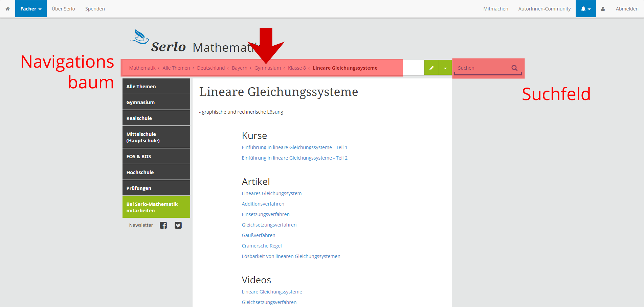Open the Twitter icon

coord(178,226)
